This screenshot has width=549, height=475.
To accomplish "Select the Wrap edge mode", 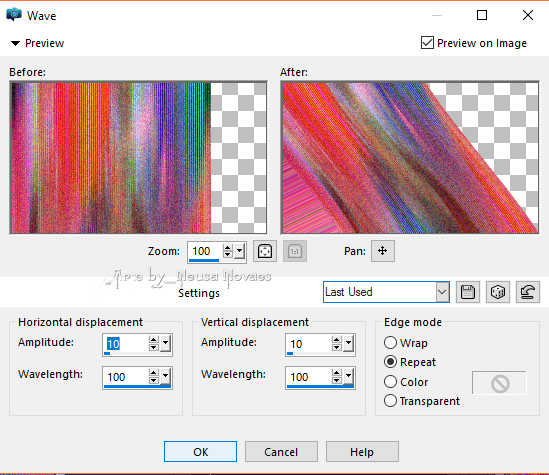I will point(390,343).
